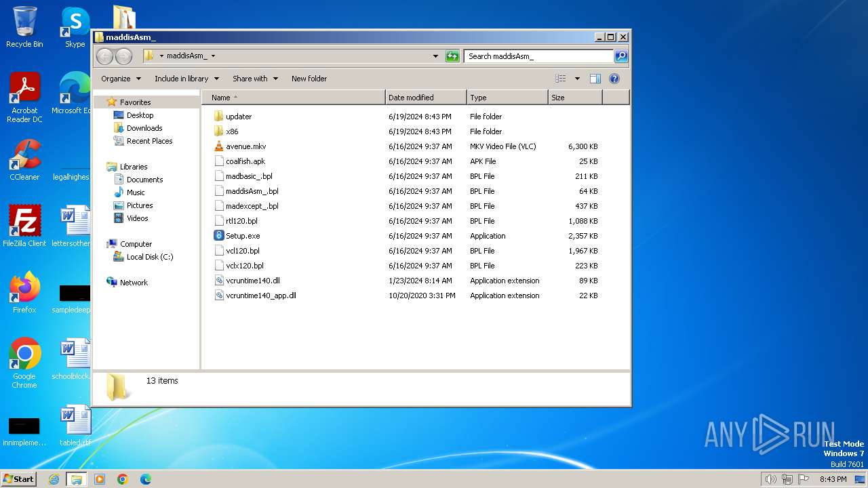
Task: Open the Organize dropdown menu
Action: tap(121, 79)
